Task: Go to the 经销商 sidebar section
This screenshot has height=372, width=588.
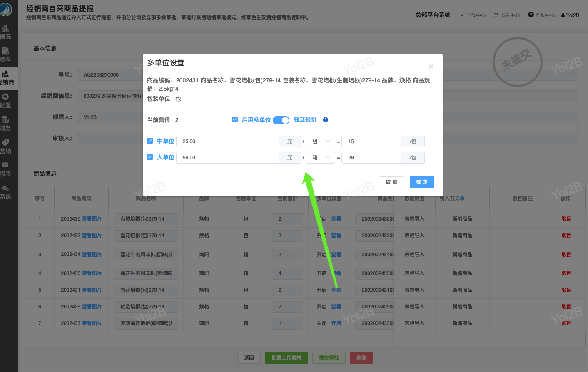Action: [x=7, y=78]
